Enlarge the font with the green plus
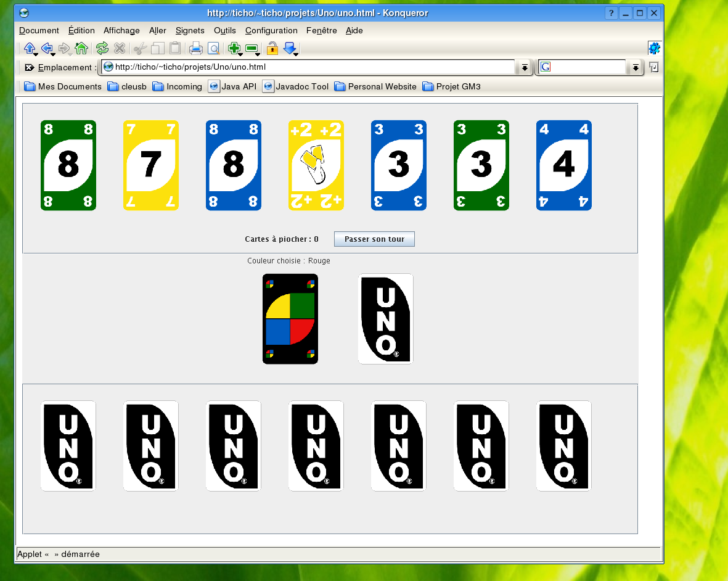728x581 pixels. [234, 48]
